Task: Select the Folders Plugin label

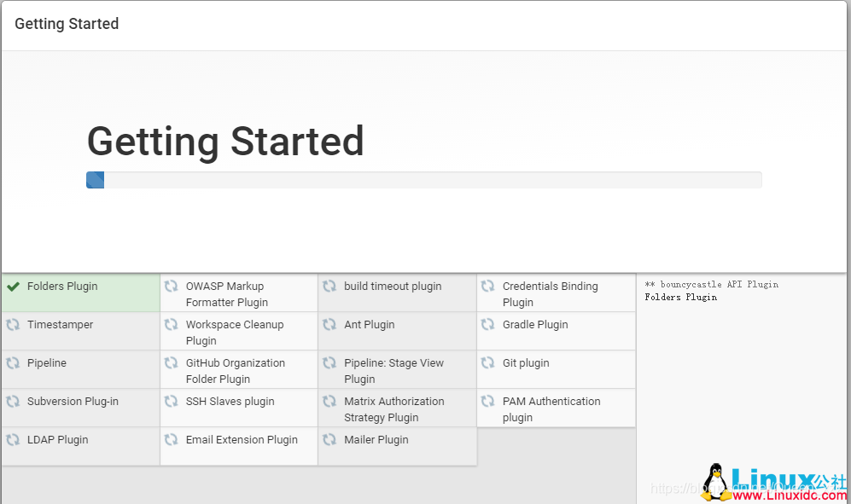Action: pos(62,287)
